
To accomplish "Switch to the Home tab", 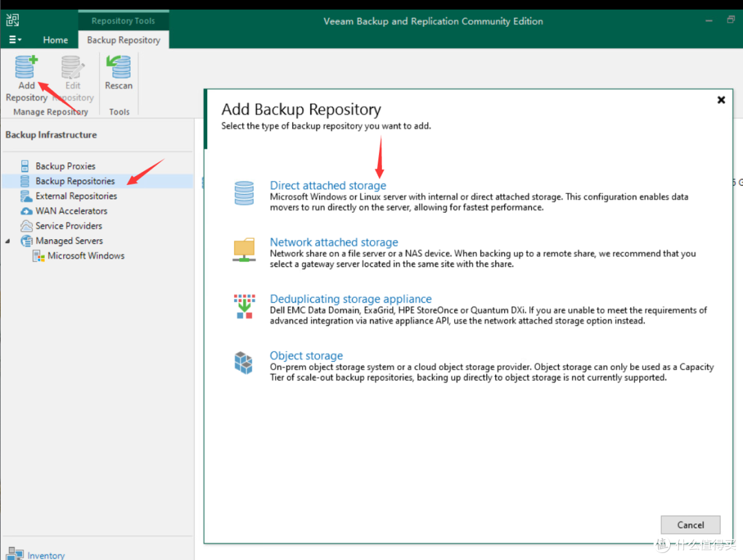I will point(55,41).
